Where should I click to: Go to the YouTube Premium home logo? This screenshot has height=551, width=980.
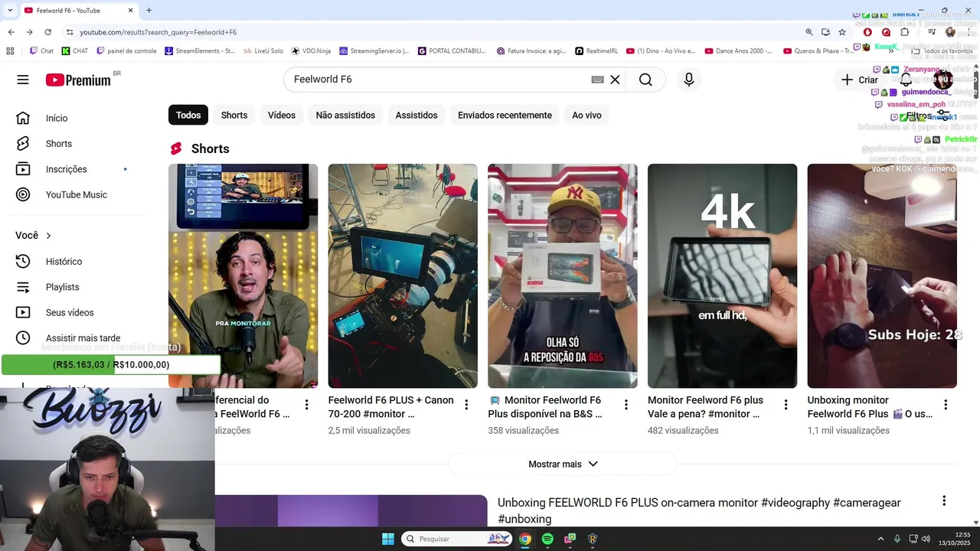coord(78,80)
